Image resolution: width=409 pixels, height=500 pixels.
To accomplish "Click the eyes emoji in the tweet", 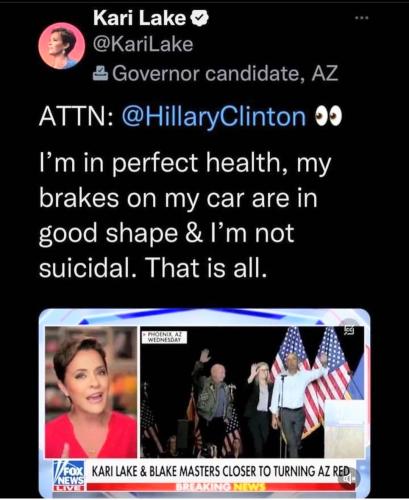I will pyautogui.click(x=328, y=117).
